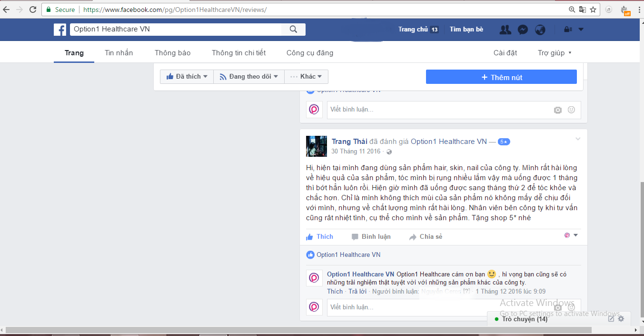Click the camera icon in top comment box
Screen dimensions: 644x336
pos(558,110)
